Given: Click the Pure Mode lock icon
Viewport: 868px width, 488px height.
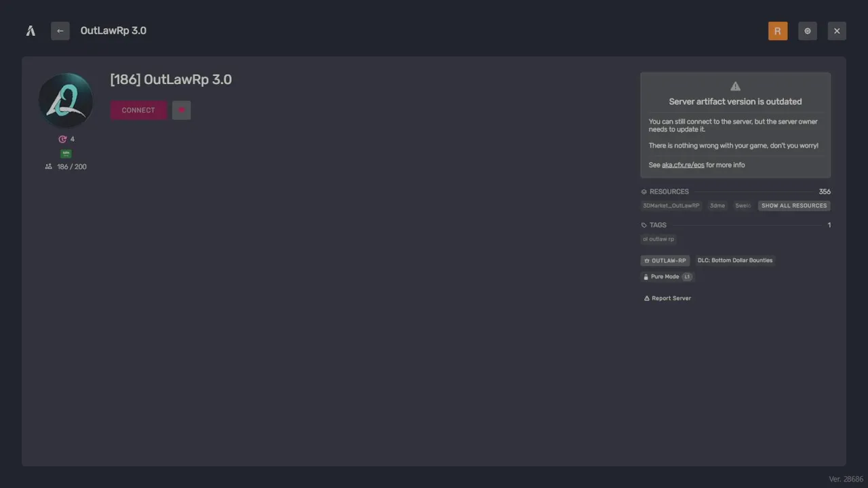Looking at the screenshot, I should point(646,277).
